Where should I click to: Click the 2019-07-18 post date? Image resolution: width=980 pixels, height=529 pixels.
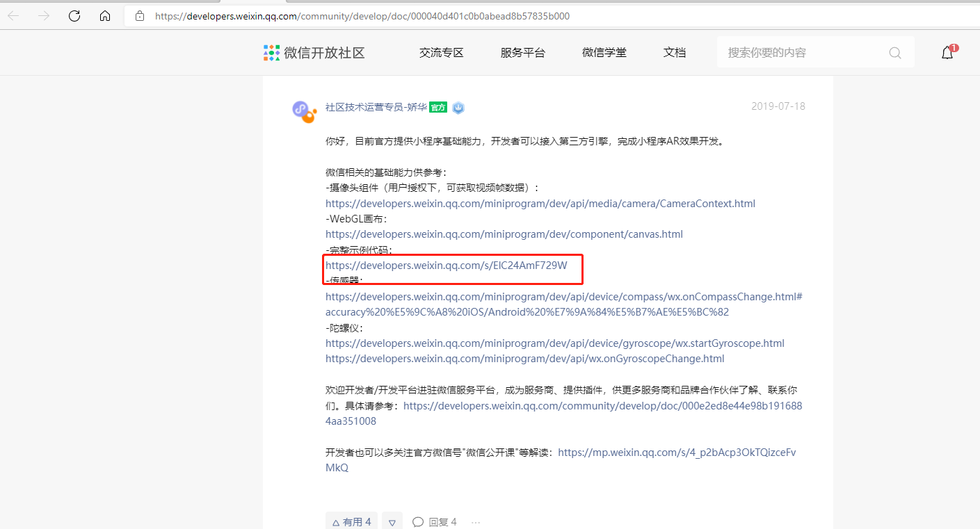point(778,106)
